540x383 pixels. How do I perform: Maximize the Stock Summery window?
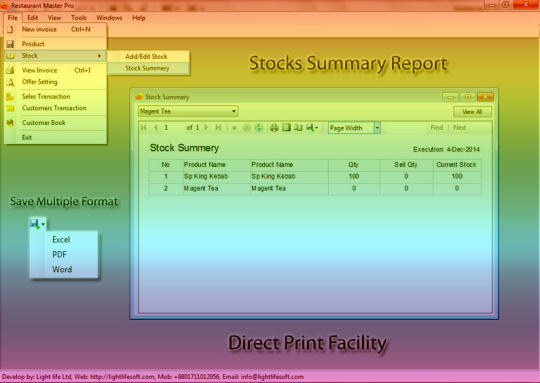click(468, 97)
